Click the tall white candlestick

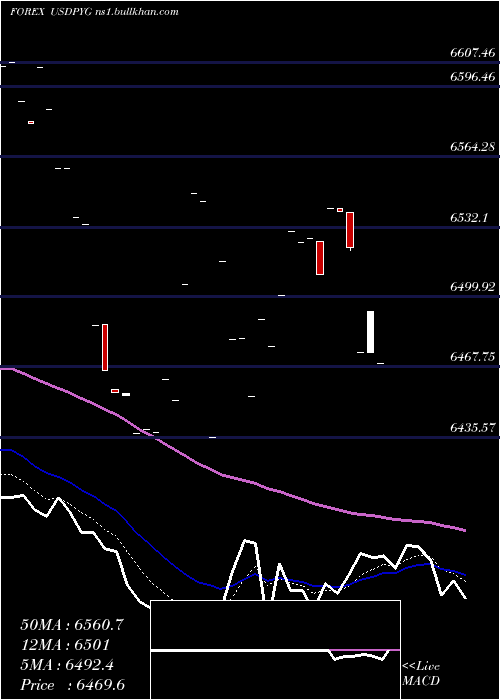371,332
